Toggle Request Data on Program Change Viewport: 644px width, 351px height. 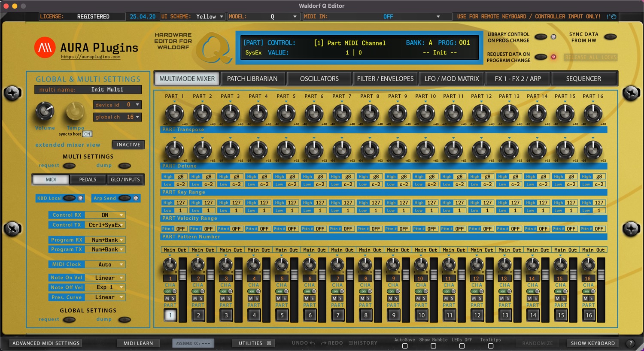point(541,57)
